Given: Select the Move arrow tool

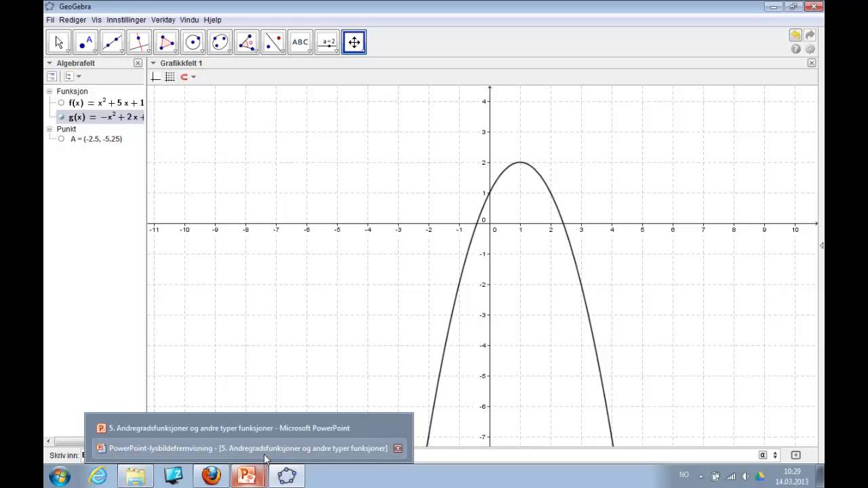Looking at the screenshot, I should click(x=59, y=42).
